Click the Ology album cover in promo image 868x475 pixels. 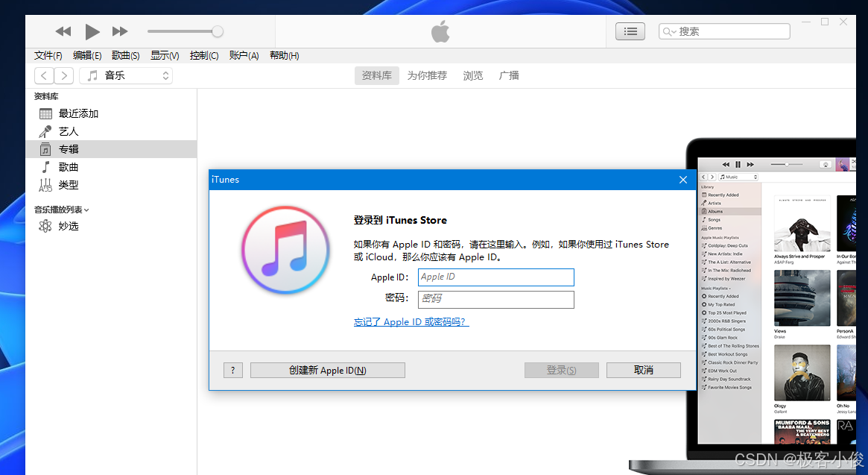tap(802, 373)
